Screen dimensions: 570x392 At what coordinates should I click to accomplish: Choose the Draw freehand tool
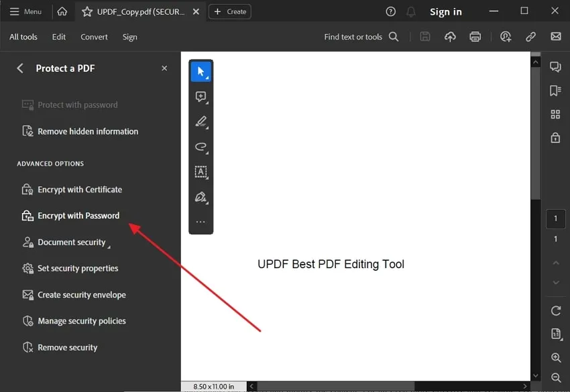click(201, 147)
